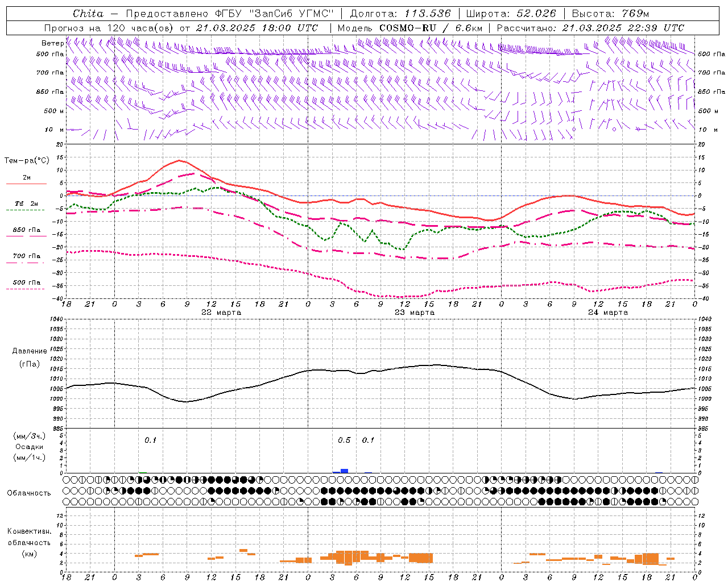Click the 'Долгота: 113.536' header value
This screenshot has width=728, height=582.
(x=400, y=14)
